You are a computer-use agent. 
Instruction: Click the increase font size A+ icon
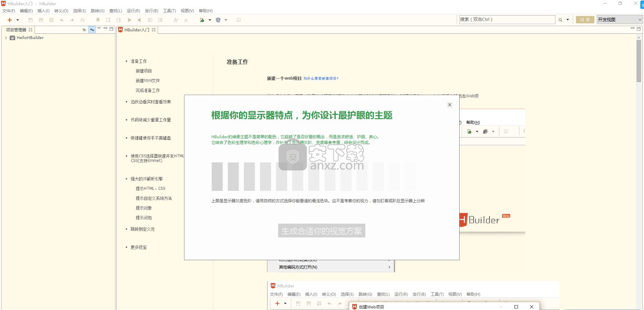coord(175,20)
